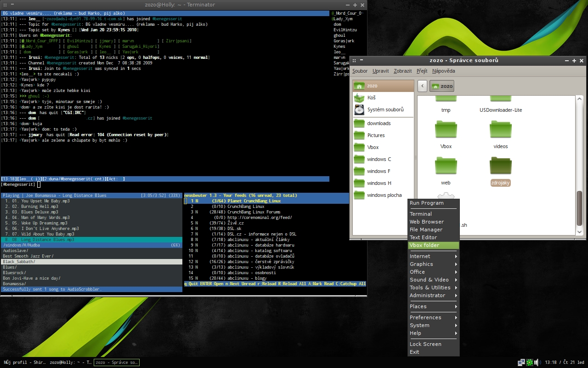Click file manager scrollbar down arrow
The width and height of the screenshot is (588, 368).
tap(580, 232)
